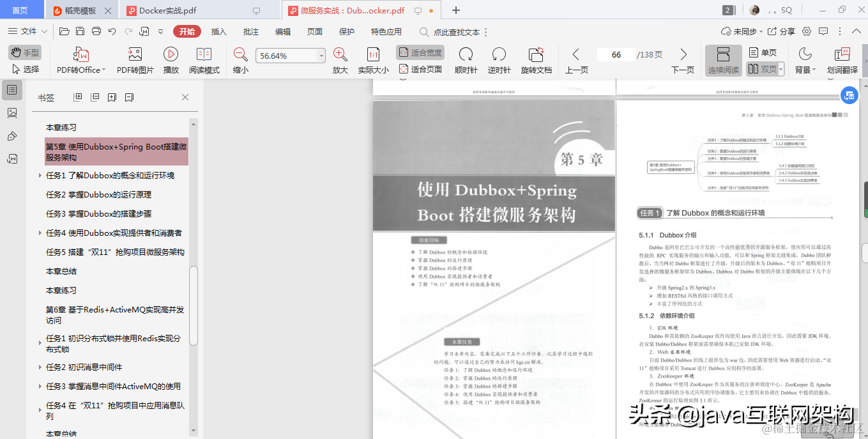Switch to the 插入 ribbon tab

pos(218,31)
